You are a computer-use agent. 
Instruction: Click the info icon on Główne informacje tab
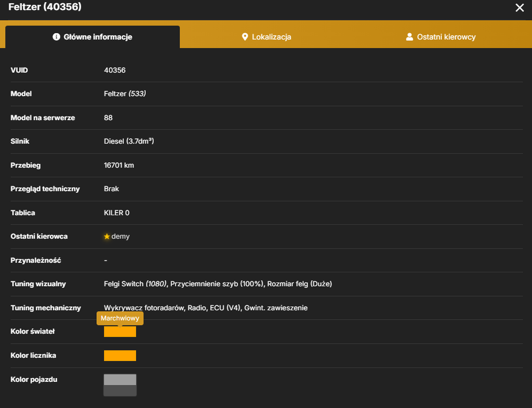coord(57,36)
